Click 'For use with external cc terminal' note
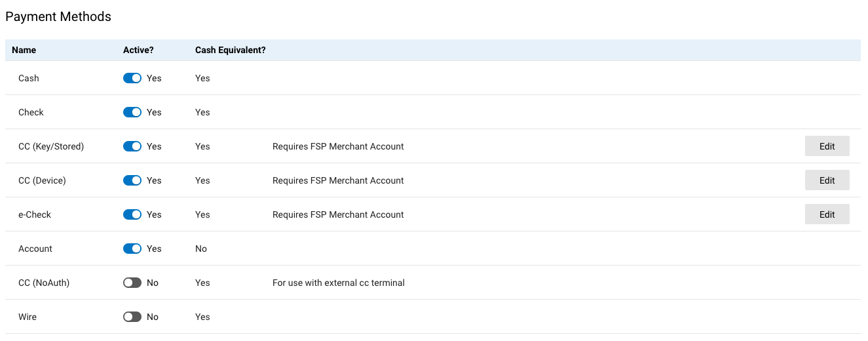This screenshot has width=868, height=341. [x=339, y=283]
